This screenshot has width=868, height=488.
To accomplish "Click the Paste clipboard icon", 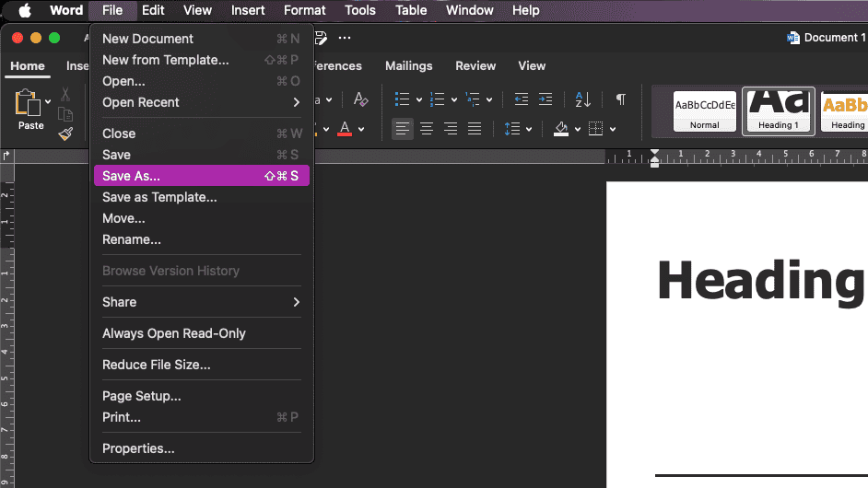I will click(x=30, y=106).
